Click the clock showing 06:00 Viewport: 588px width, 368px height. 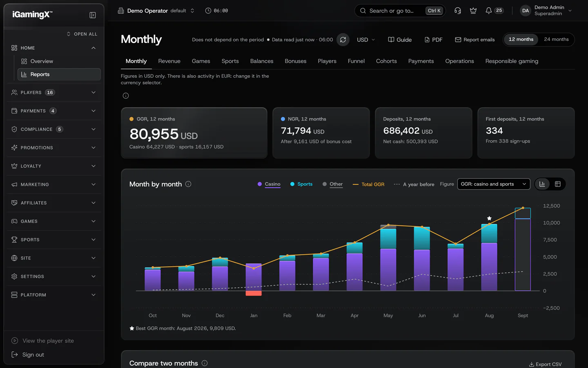coord(216,11)
